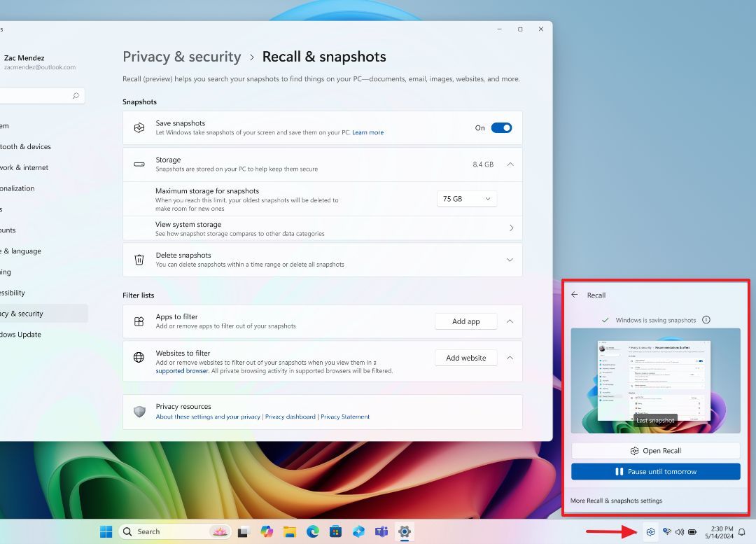This screenshot has height=544, width=756.
Task: Click the last snapshot thumbnail in the Recall flyout
Action: click(655, 380)
